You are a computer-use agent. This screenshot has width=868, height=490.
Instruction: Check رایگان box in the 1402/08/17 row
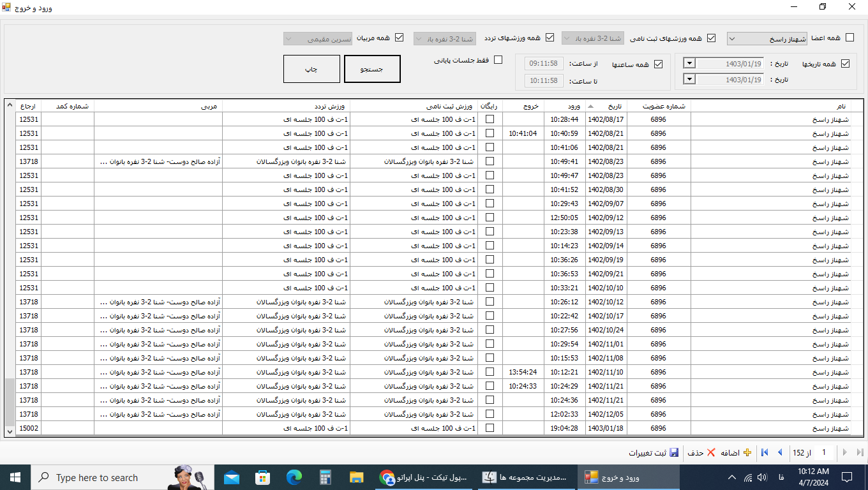tap(490, 119)
